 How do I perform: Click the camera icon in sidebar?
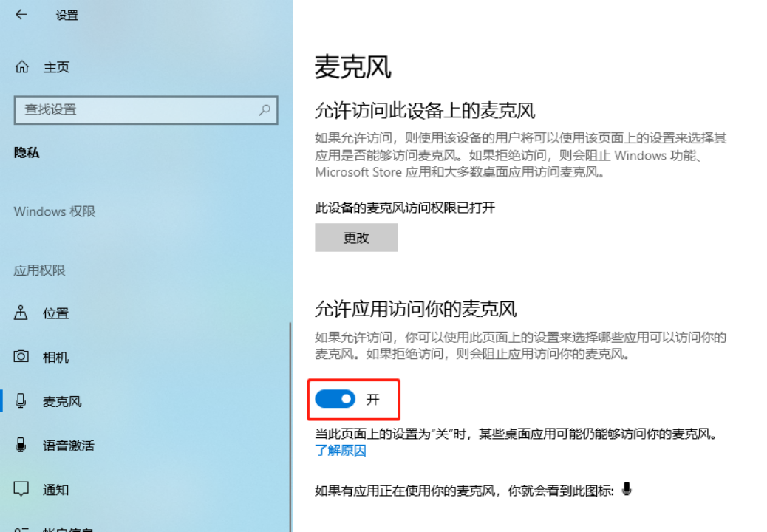tap(21, 356)
